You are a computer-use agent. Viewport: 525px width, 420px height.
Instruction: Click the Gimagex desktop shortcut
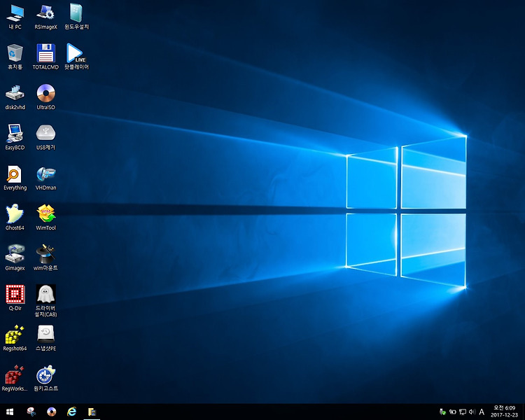[15, 258]
